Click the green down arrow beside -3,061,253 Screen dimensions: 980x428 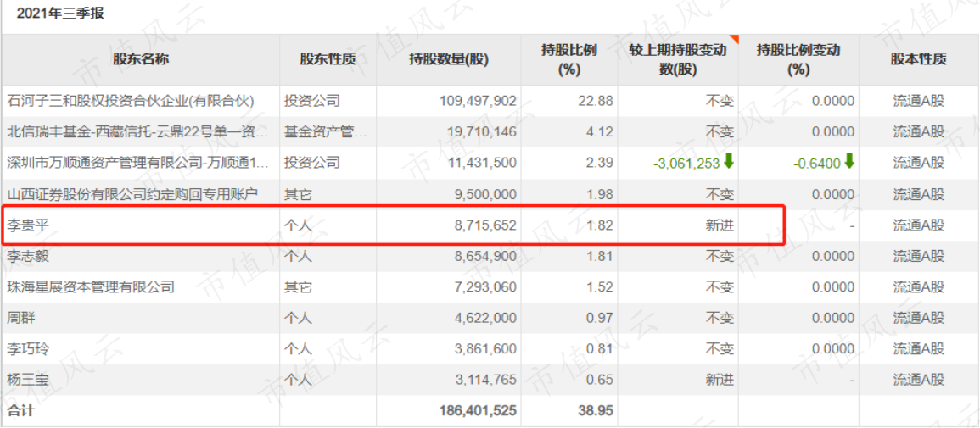(728, 163)
